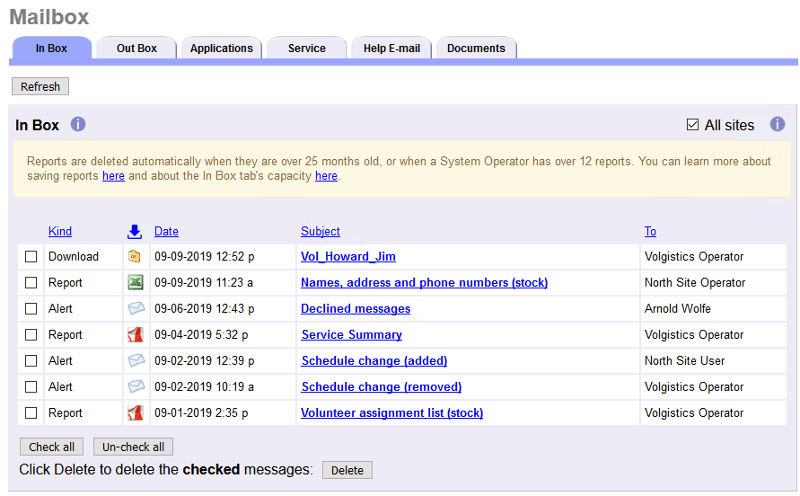This screenshot has height=496, width=800.
Task: Click the Excel icon in the Names, address row
Action: tap(135, 282)
